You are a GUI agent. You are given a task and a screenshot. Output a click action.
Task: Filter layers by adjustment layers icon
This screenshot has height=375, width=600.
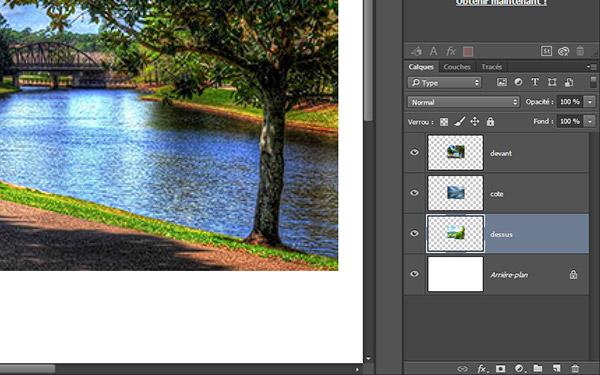pos(518,82)
